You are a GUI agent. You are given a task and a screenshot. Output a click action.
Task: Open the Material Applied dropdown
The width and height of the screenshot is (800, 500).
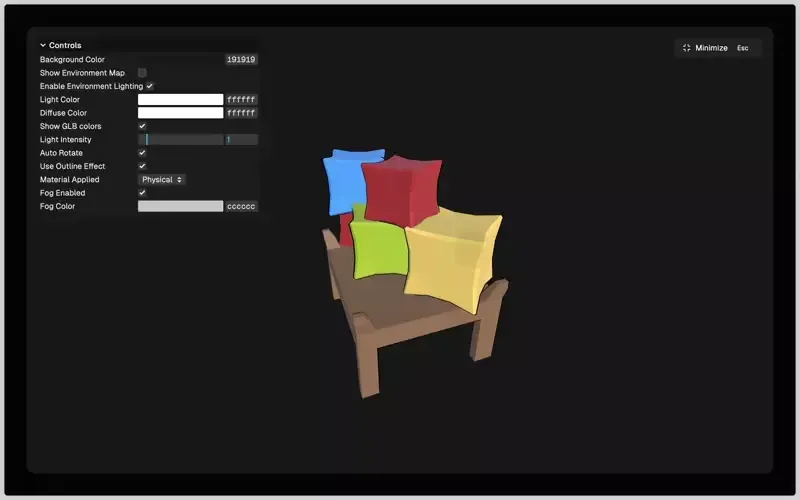[161, 180]
